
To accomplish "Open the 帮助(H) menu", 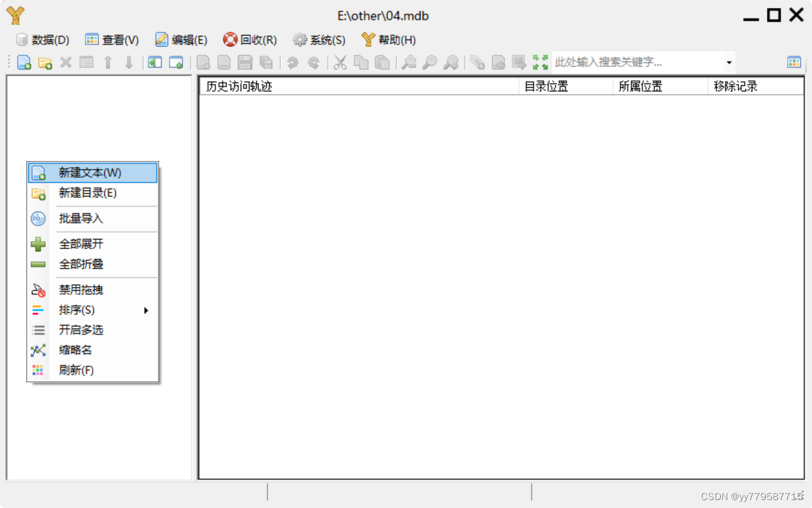I will tap(388, 40).
